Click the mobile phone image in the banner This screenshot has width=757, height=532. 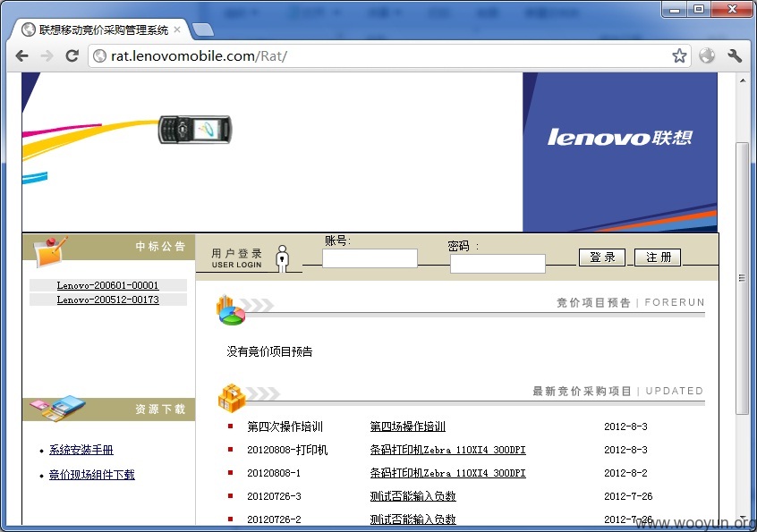pyautogui.click(x=195, y=130)
